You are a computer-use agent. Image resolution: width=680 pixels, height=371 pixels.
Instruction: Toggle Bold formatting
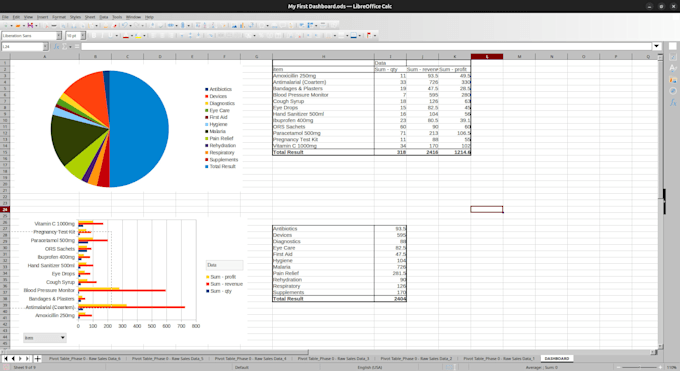tap(94, 36)
